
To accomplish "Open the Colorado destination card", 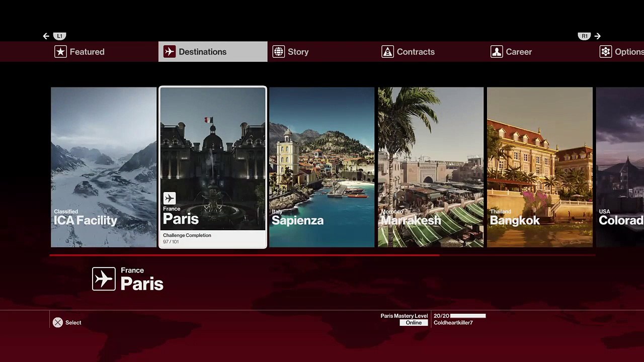I will coord(620,167).
